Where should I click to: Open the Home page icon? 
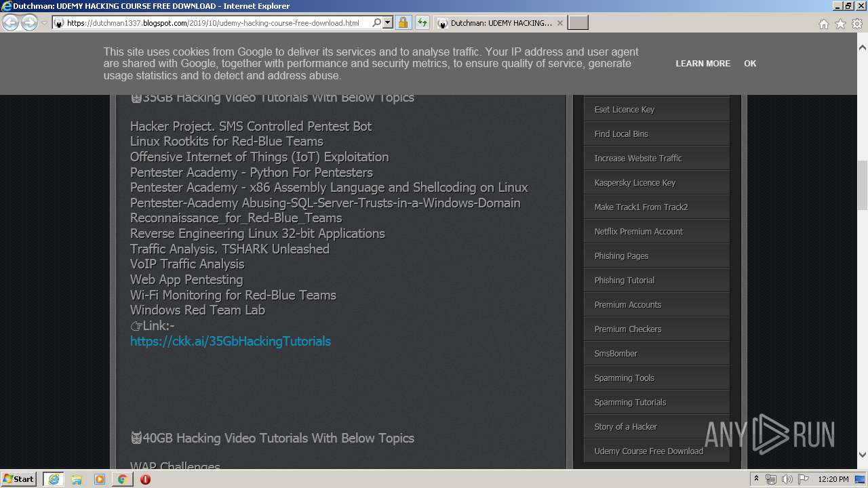click(x=823, y=24)
